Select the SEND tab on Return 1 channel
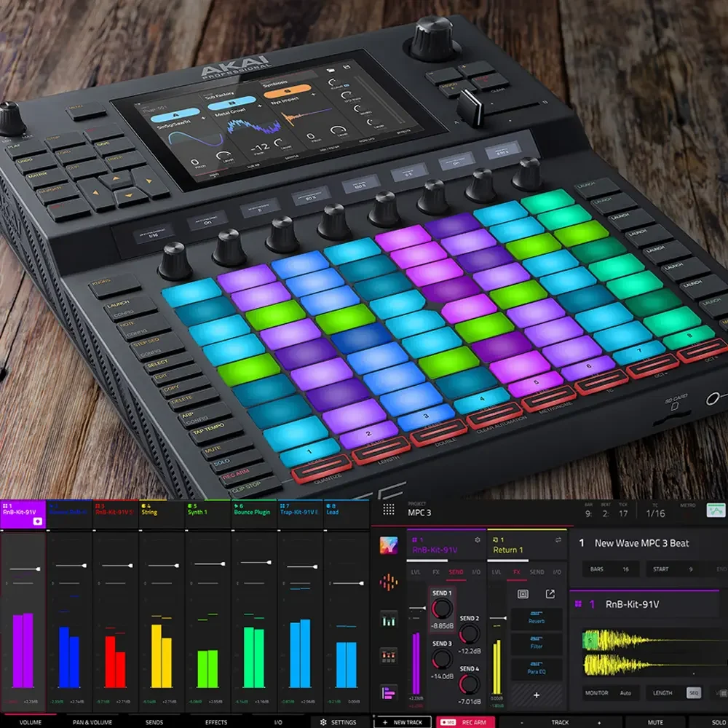 537,572
